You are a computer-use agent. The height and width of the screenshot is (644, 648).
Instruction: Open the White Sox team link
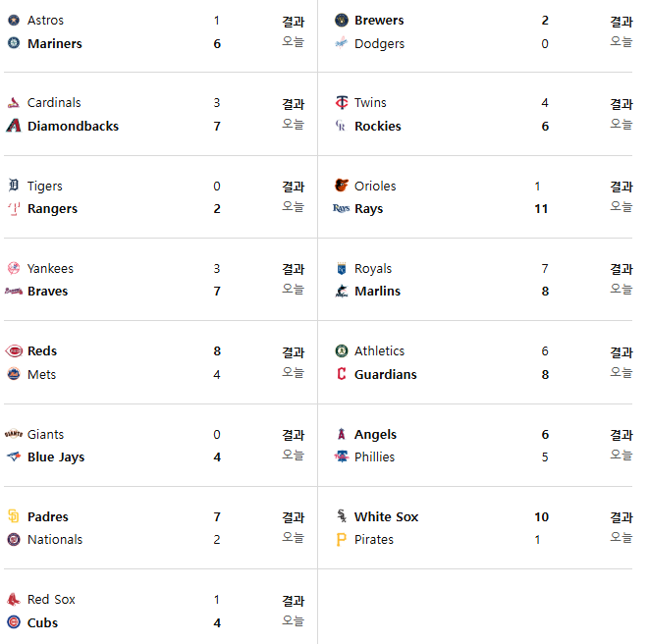[x=387, y=516]
